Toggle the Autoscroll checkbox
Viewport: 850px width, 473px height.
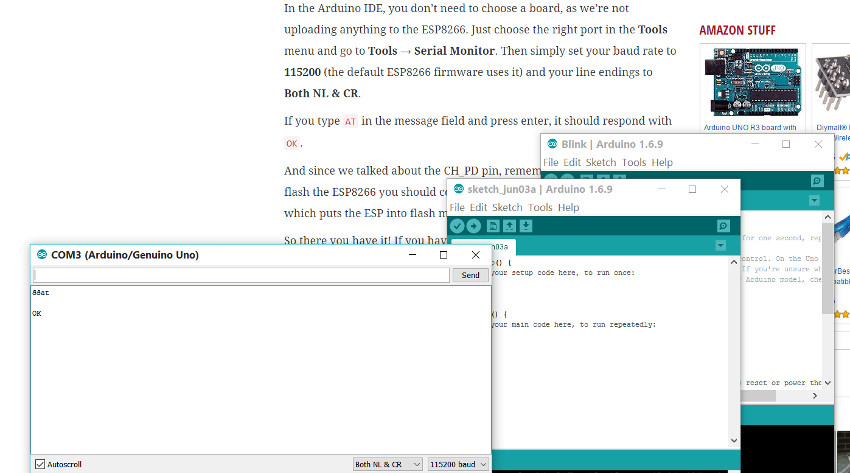tap(40, 464)
